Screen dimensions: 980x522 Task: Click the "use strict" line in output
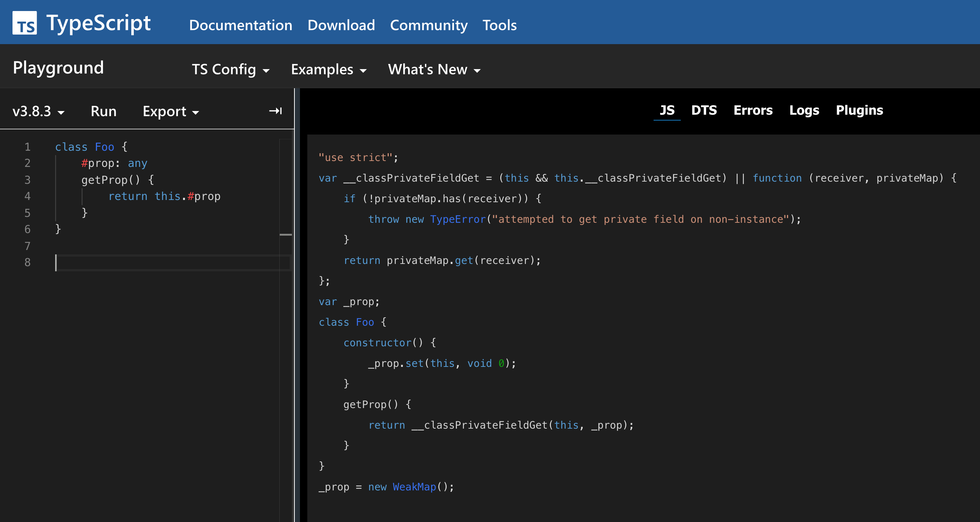click(358, 157)
